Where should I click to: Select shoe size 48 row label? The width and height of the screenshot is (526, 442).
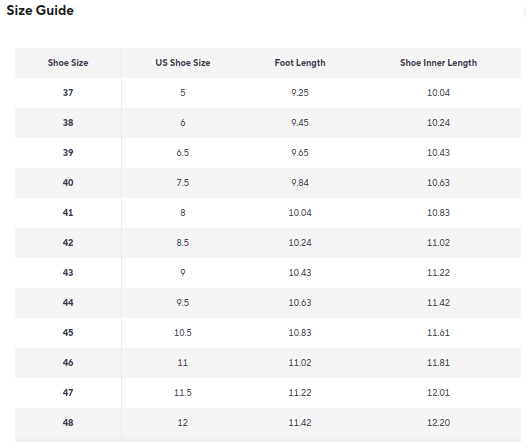(x=68, y=423)
